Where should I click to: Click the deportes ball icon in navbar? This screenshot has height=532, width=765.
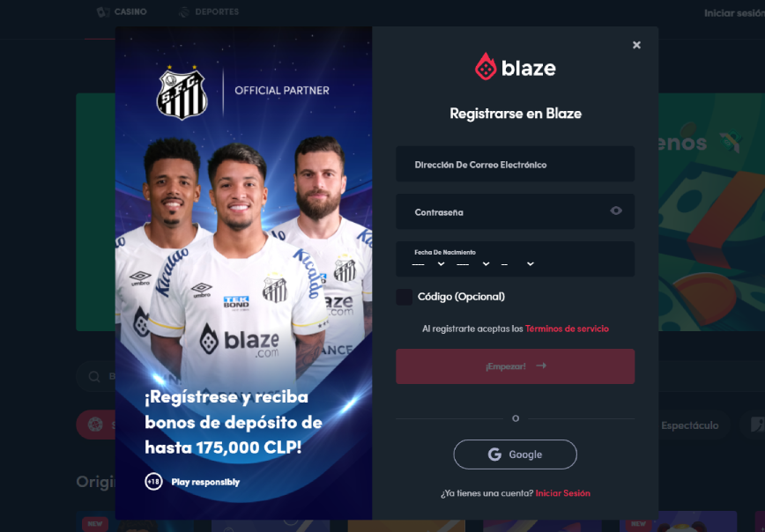tap(184, 12)
